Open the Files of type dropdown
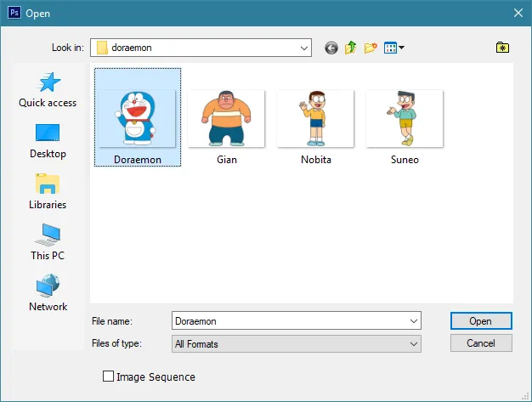 pos(297,344)
